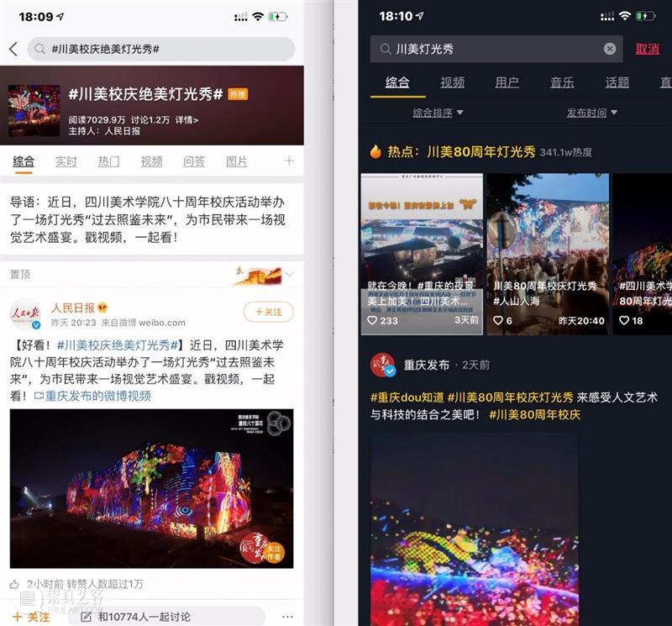Tap Douyin status bar Wi-Fi icon
Screen dimensions: 672x626
(x=625, y=16)
